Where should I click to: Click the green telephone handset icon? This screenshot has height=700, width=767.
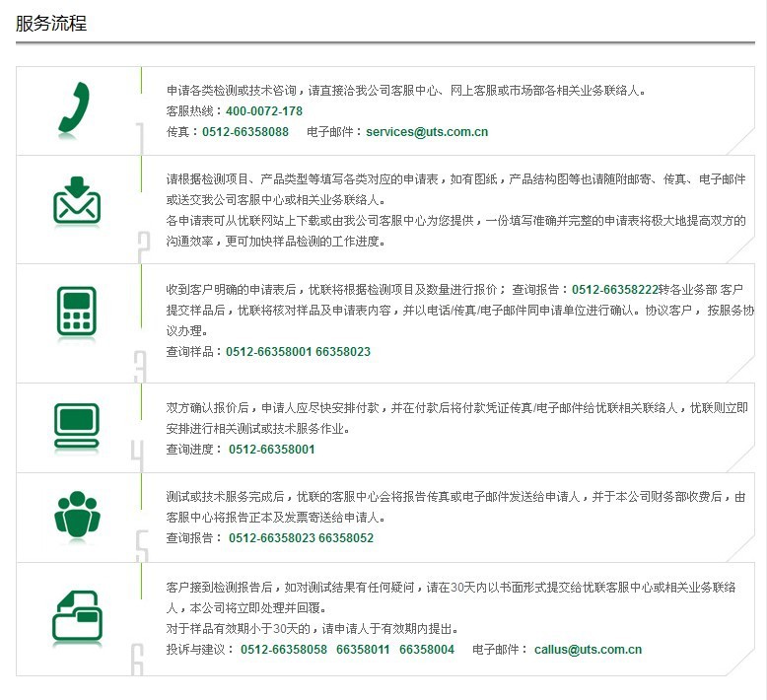(x=75, y=108)
